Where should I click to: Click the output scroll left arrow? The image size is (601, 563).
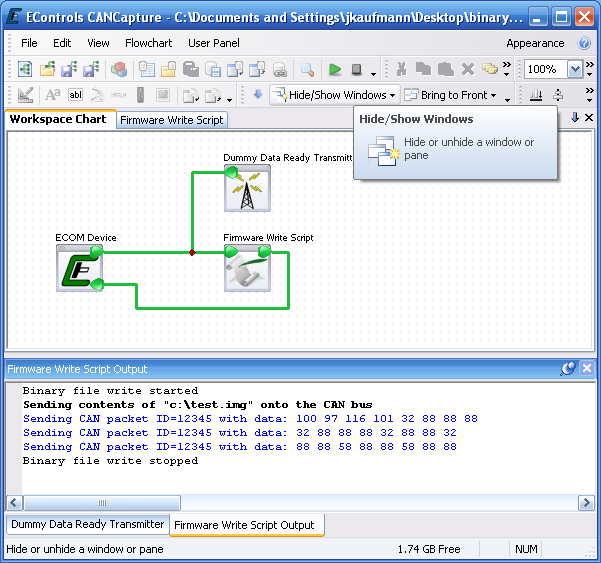15,503
